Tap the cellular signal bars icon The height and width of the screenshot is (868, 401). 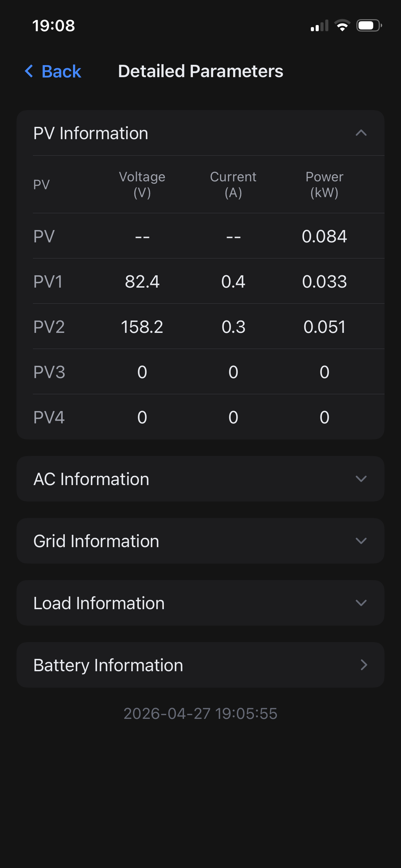click(319, 26)
